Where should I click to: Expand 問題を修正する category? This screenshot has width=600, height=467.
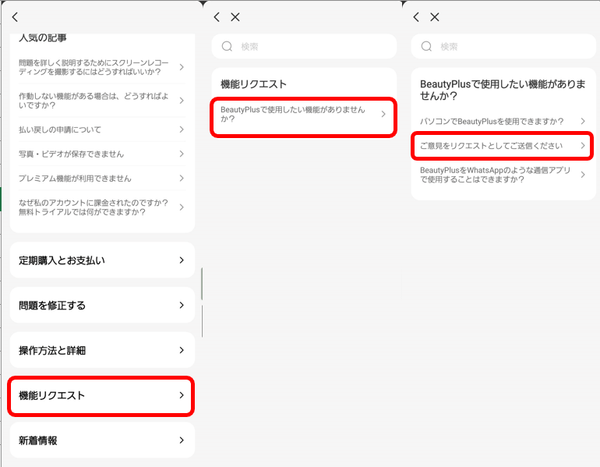[x=102, y=305]
